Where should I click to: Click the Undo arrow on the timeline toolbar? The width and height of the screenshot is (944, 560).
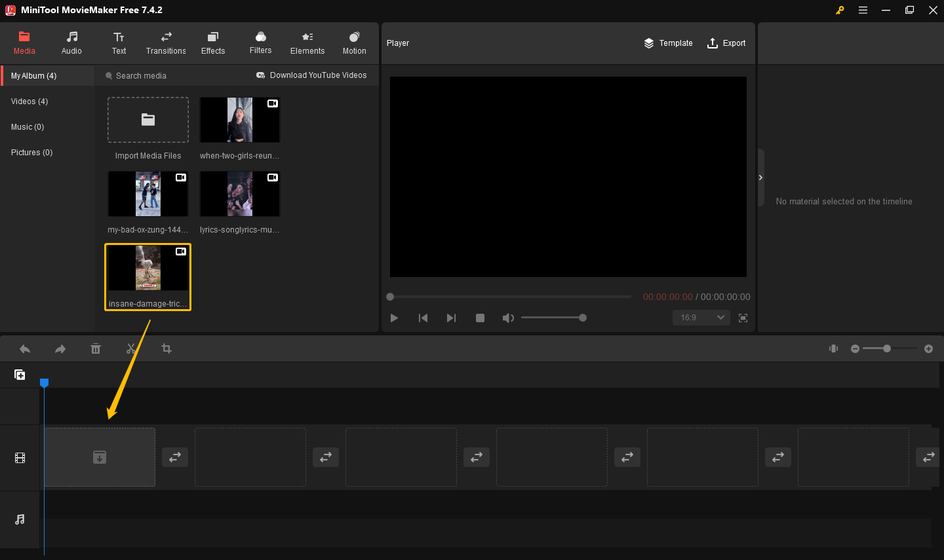[25, 349]
